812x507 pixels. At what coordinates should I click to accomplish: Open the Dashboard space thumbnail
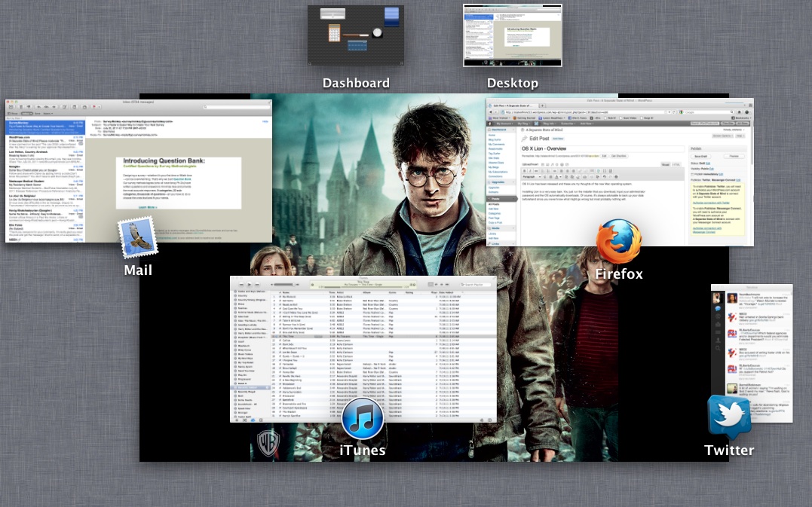(356, 35)
